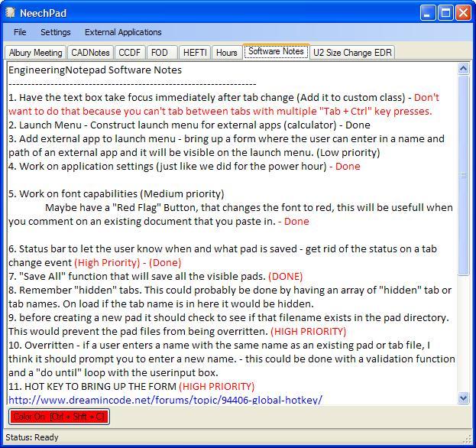Open the dreamincode global-hotkey link

tap(165, 400)
